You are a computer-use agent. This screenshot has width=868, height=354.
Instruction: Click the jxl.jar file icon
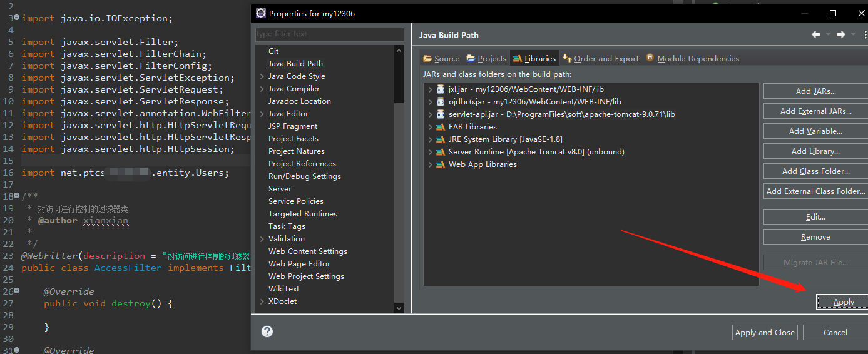coord(441,89)
